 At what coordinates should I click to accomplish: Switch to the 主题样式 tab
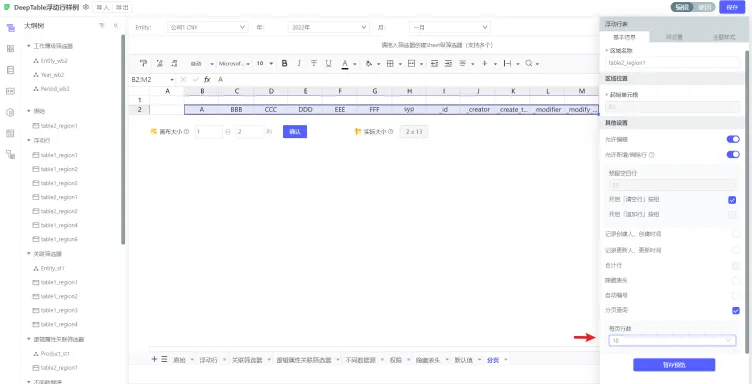723,36
